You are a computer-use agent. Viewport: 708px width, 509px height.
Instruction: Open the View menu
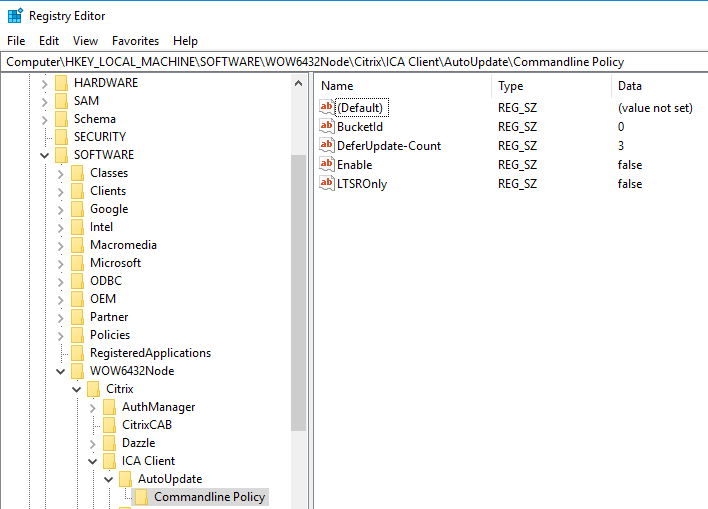[85, 41]
